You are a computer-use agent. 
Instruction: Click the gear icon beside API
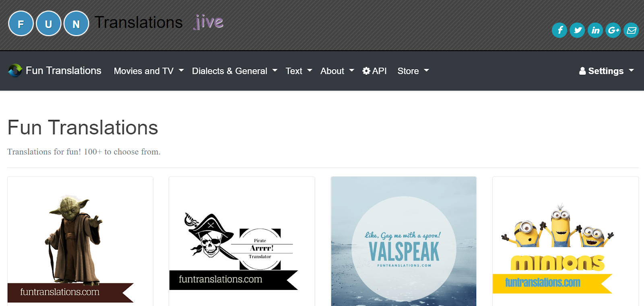pos(366,71)
